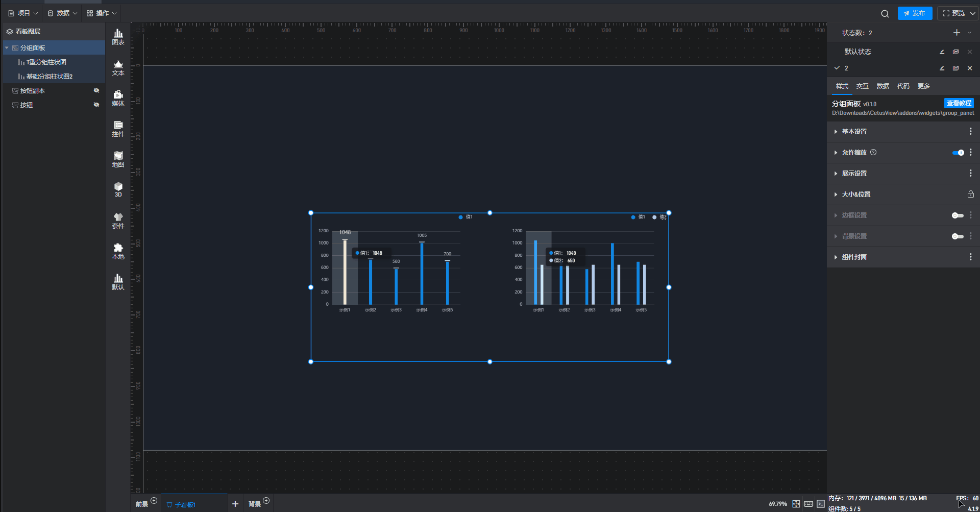The width and height of the screenshot is (980, 512).
Task: Add a new state with plus icon
Action: [957, 33]
